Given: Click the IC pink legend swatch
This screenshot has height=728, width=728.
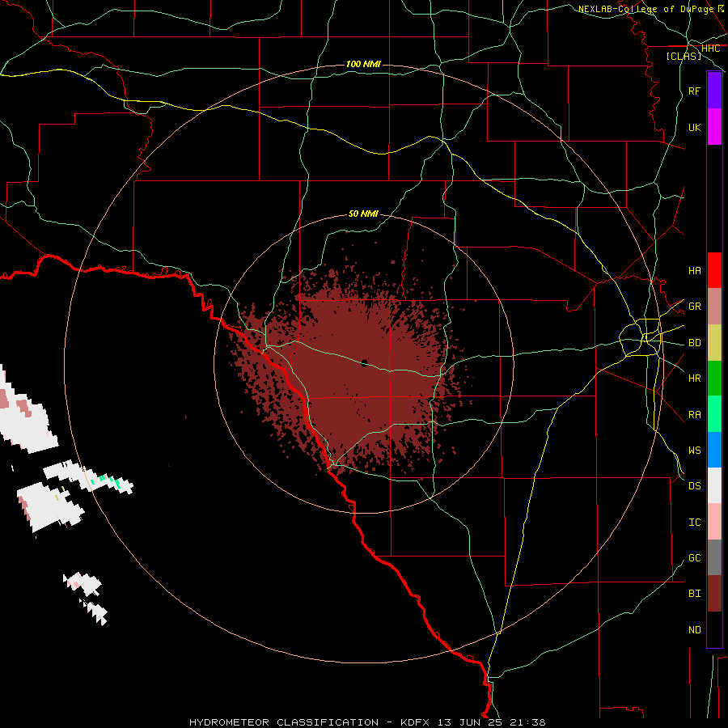Looking at the screenshot, I should pyautogui.click(x=714, y=522).
